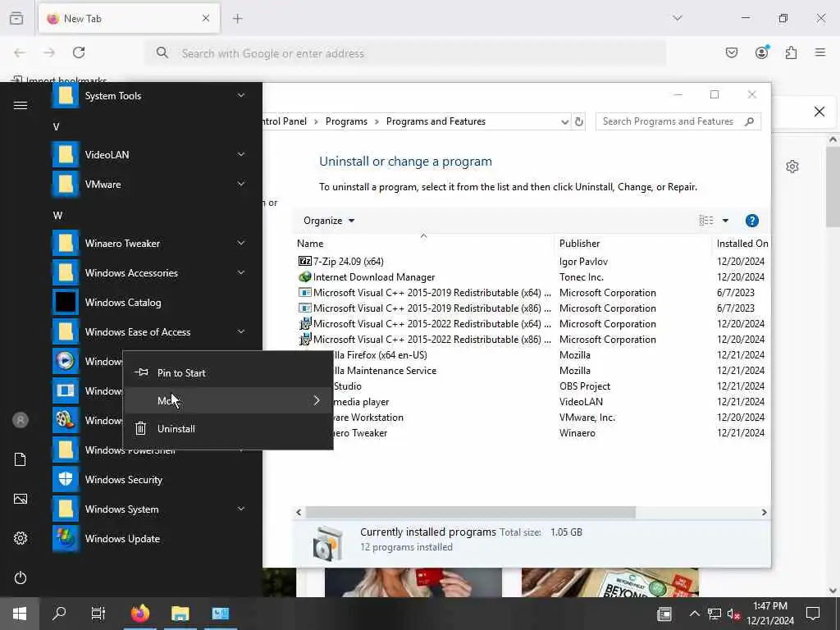
Task: Click the Save to Pocket icon
Action: click(732, 52)
